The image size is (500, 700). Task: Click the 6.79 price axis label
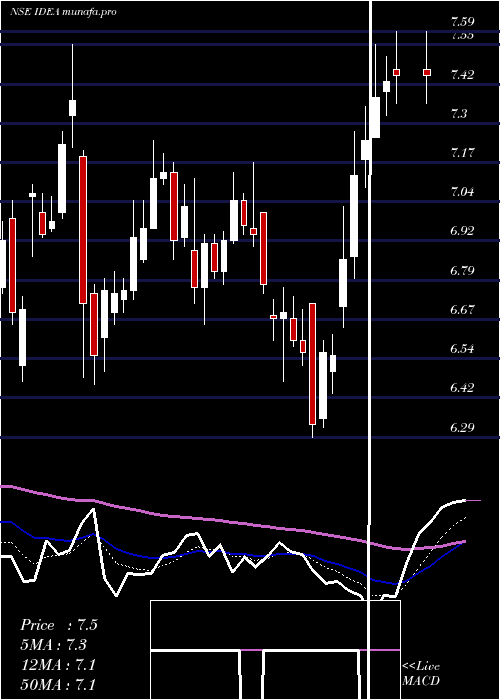pos(462,270)
